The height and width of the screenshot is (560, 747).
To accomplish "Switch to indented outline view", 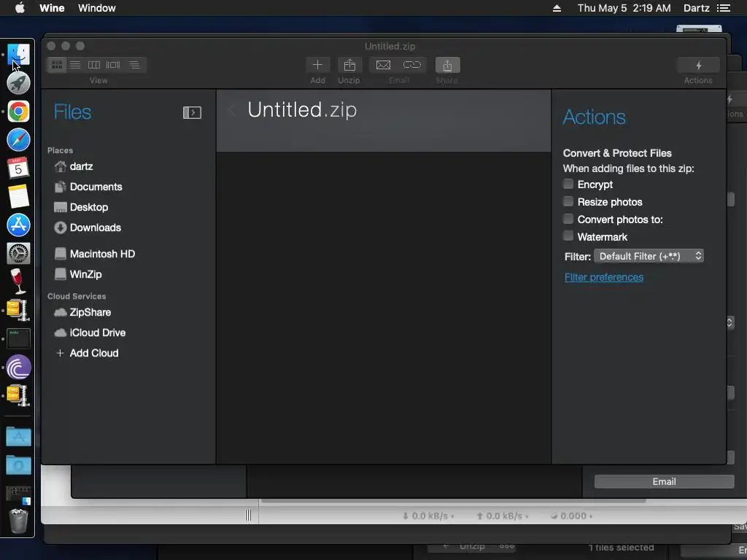I will [x=134, y=65].
